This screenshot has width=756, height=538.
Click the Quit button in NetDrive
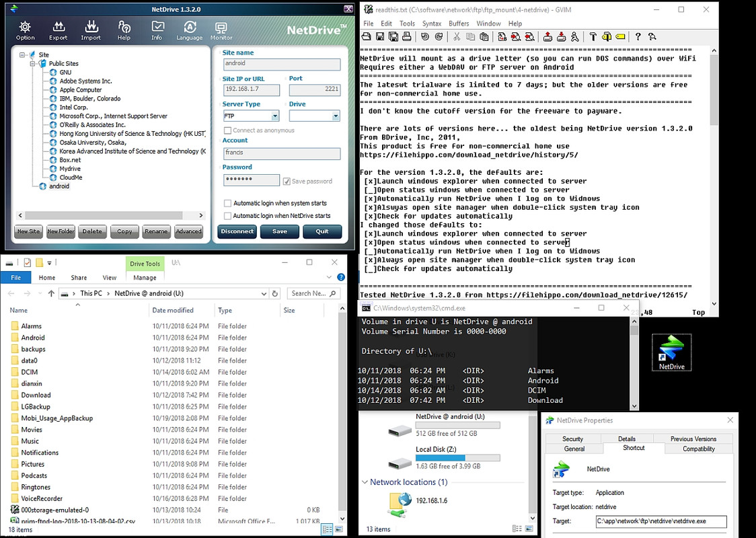pyautogui.click(x=322, y=231)
